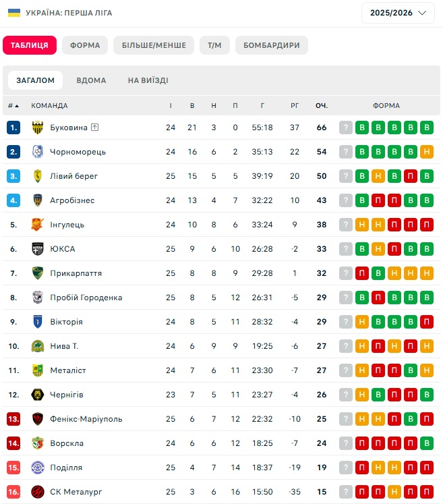Image resolution: width=443 pixels, height=504 pixels.
Task: Click the Буковина team logo
Action: 38,128
